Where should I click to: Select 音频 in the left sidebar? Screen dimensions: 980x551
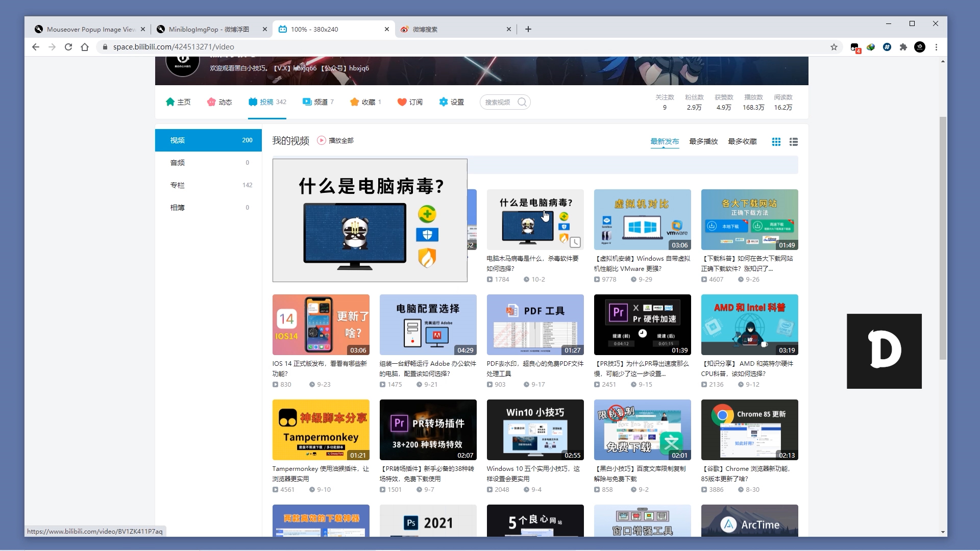208,163
